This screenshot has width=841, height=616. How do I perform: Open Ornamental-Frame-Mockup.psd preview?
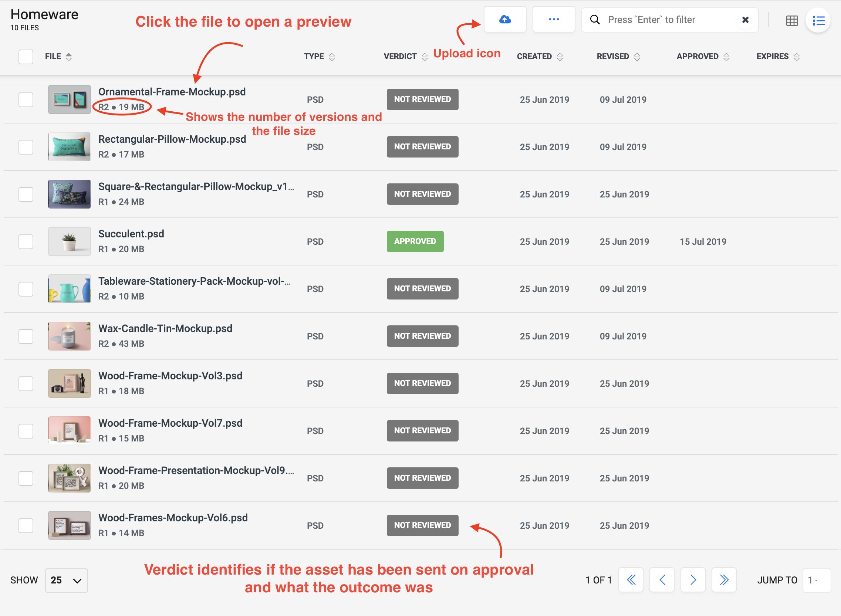[x=172, y=92]
